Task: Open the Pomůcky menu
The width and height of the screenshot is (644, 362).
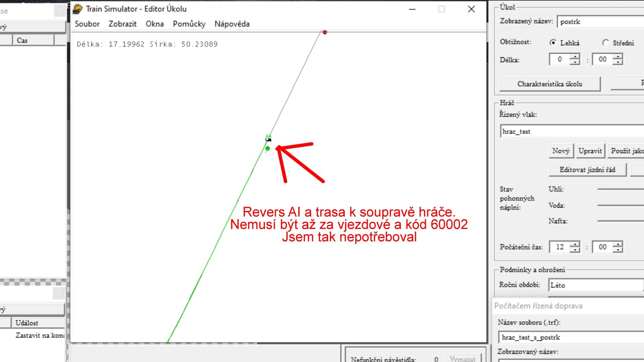Action: click(x=189, y=24)
